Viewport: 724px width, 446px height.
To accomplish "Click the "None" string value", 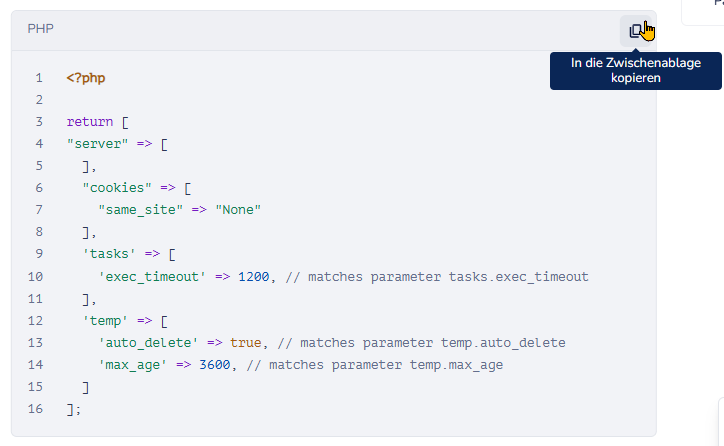I will (238, 210).
